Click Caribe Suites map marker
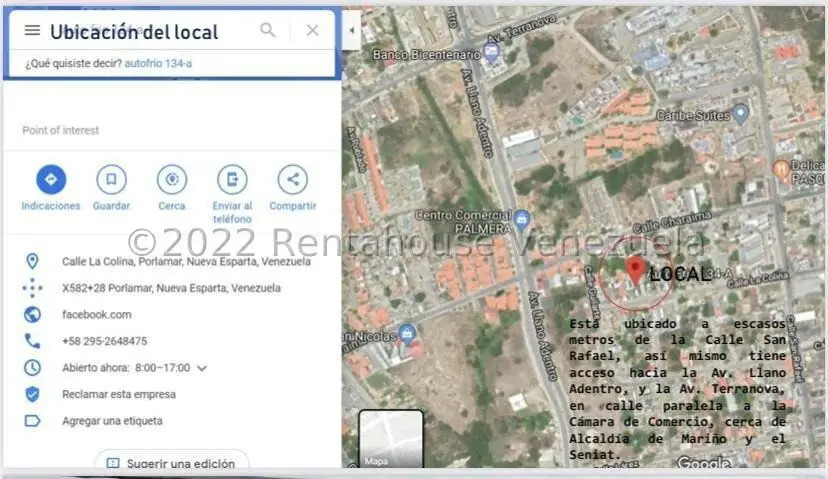Viewport: 828px width, 479px height. point(741,114)
